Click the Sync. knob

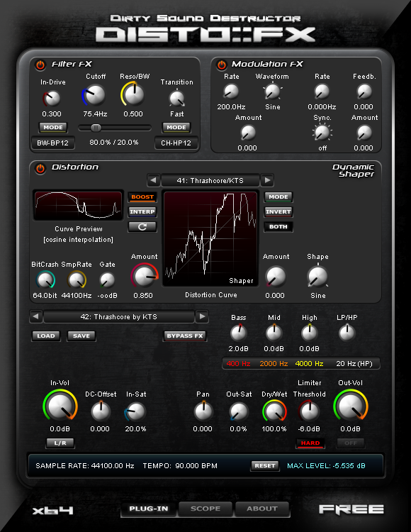(322, 133)
